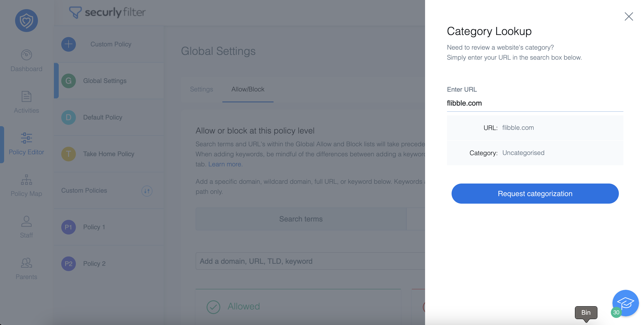This screenshot has height=325, width=644.
Task: Click the flibble.com URL result value
Action: point(518,128)
